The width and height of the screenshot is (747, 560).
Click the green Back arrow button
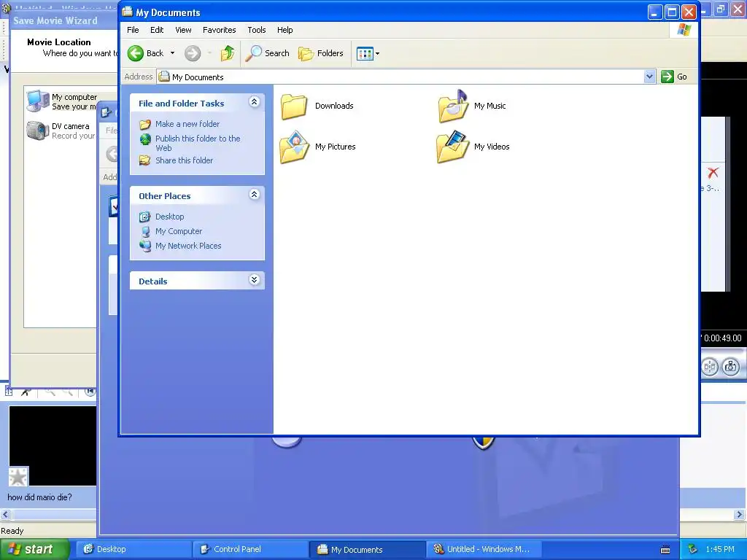[135, 53]
